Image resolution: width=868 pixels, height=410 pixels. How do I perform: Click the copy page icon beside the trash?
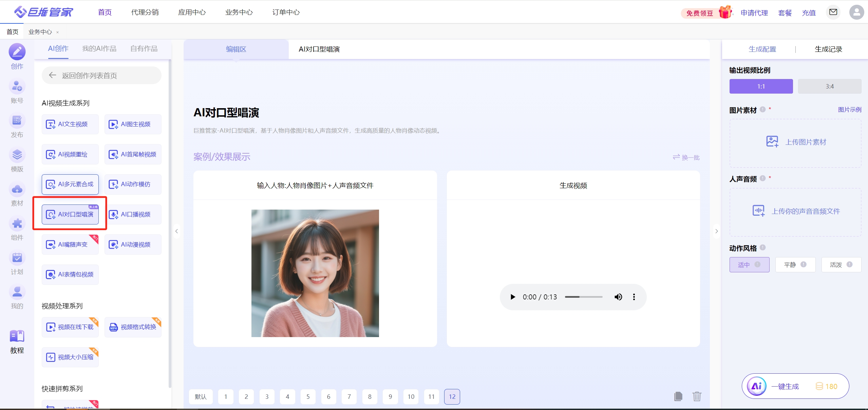coord(678,396)
